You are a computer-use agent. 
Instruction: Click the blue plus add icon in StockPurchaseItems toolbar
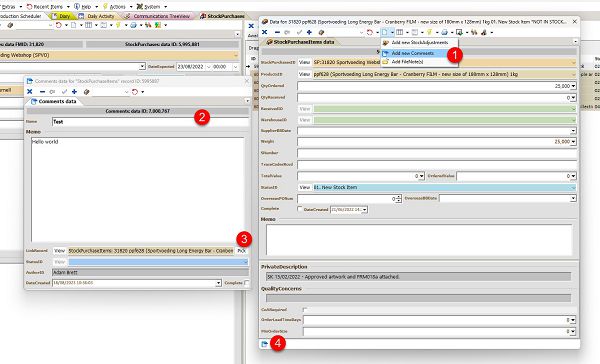click(x=309, y=32)
